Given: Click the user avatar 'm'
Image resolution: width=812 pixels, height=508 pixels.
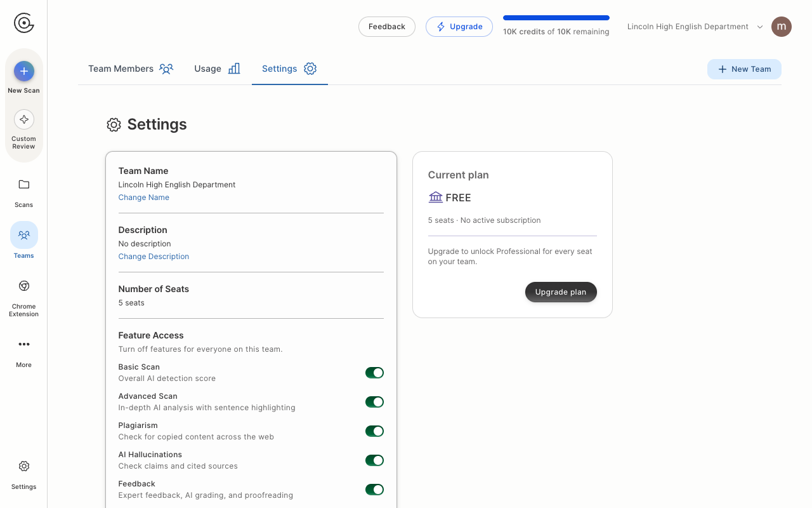Looking at the screenshot, I should 782,27.
